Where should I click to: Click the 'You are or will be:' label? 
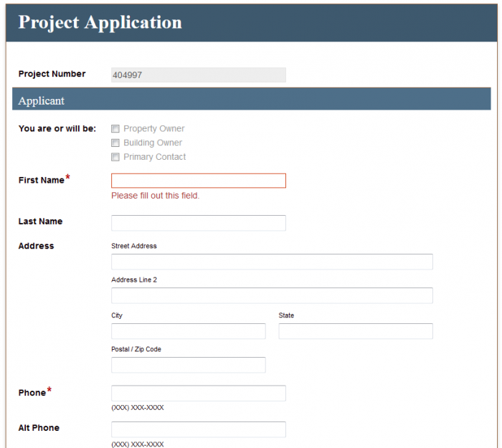click(57, 128)
